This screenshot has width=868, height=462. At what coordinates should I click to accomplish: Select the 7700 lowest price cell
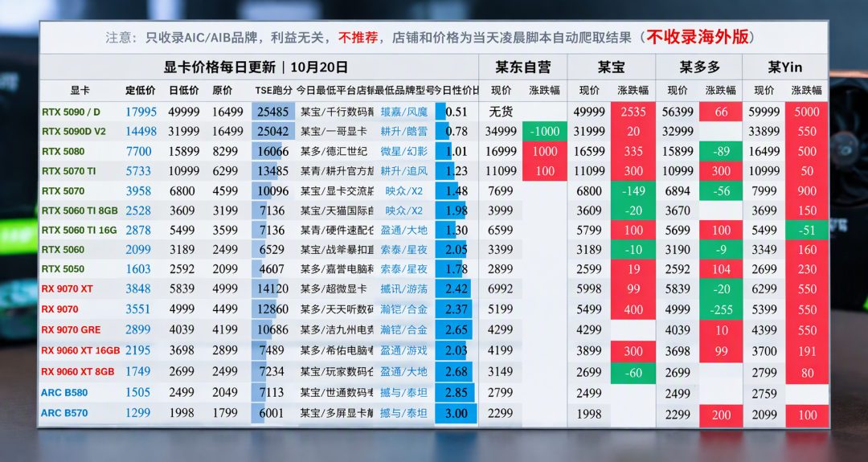tap(139, 152)
